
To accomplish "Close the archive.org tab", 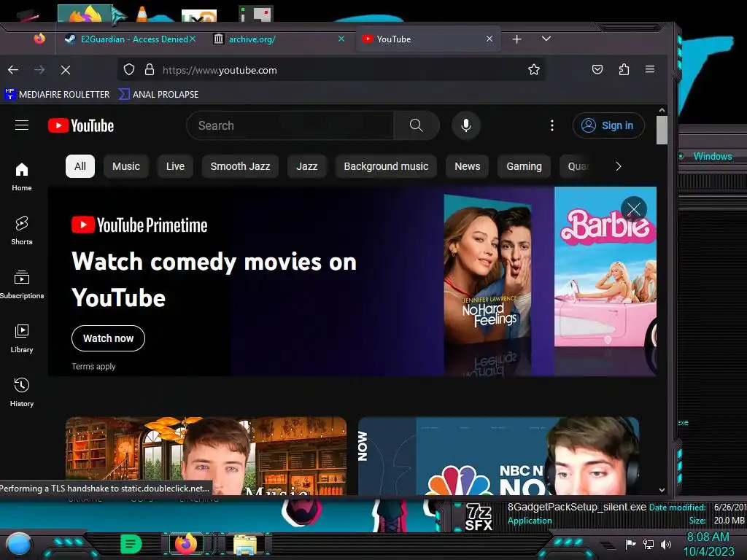I will [341, 39].
